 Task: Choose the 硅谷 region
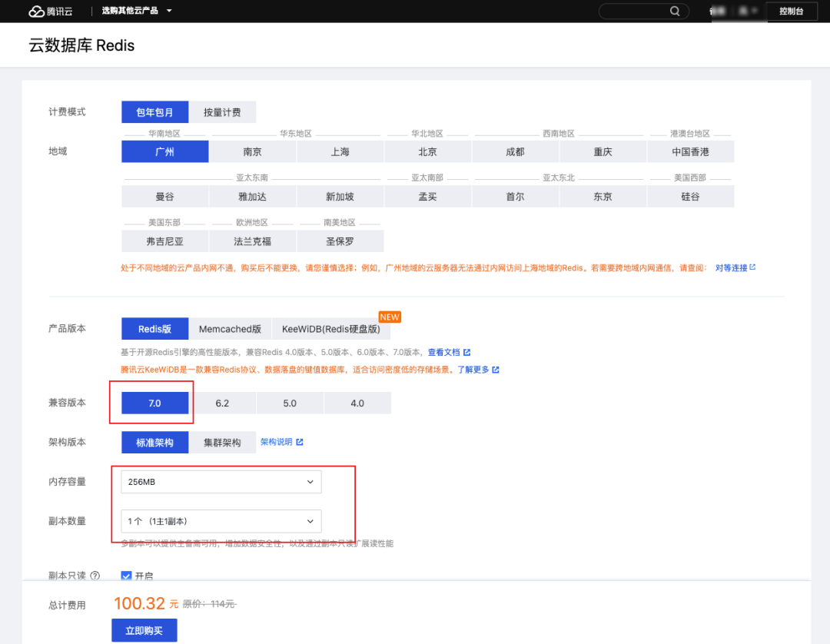(690, 196)
